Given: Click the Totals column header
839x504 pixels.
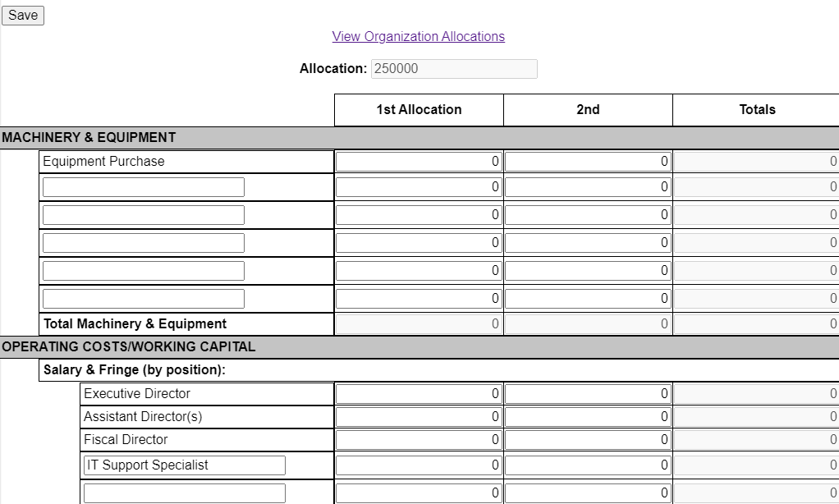Looking at the screenshot, I should click(x=756, y=109).
